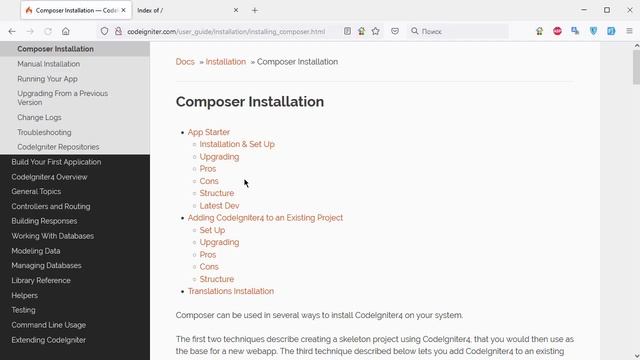Open a new browser tab
640x360 pixels.
[x=255, y=10]
